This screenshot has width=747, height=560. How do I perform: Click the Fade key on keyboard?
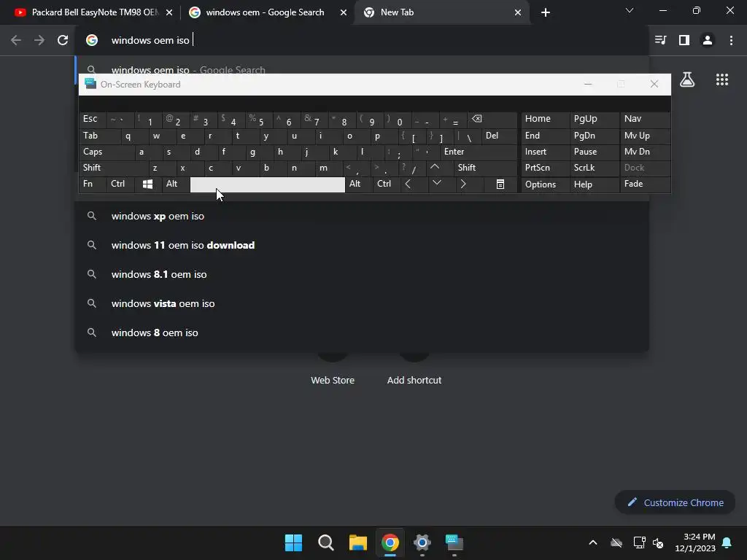(x=645, y=184)
